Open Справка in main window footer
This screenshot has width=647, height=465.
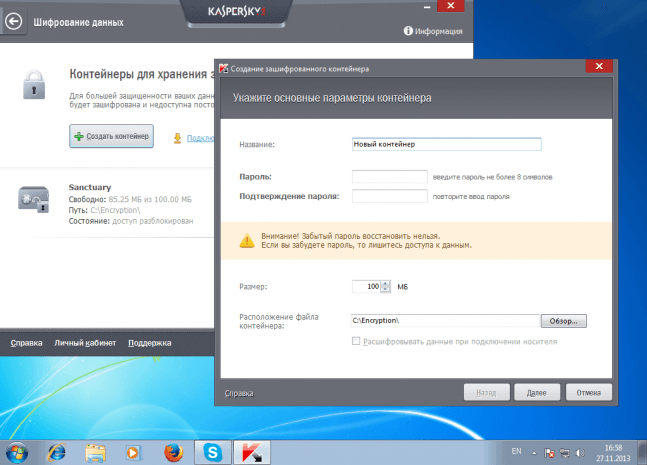point(26,343)
